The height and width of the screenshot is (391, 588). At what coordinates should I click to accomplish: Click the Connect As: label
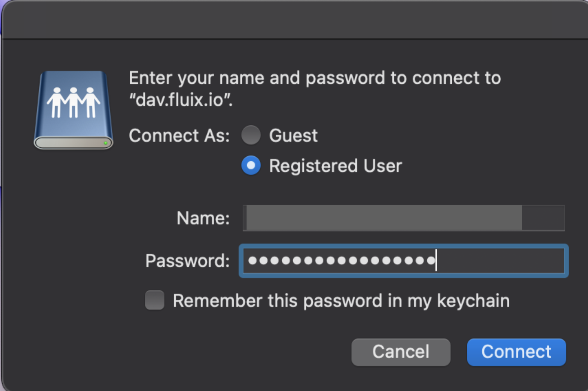coord(179,136)
